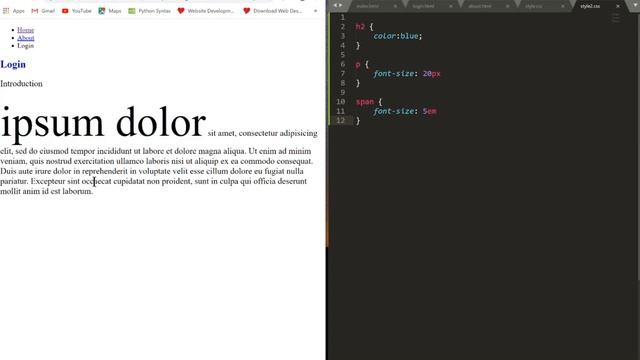Click line number 12 in the gutter
This screenshot has height=360, width=640.
340,120
